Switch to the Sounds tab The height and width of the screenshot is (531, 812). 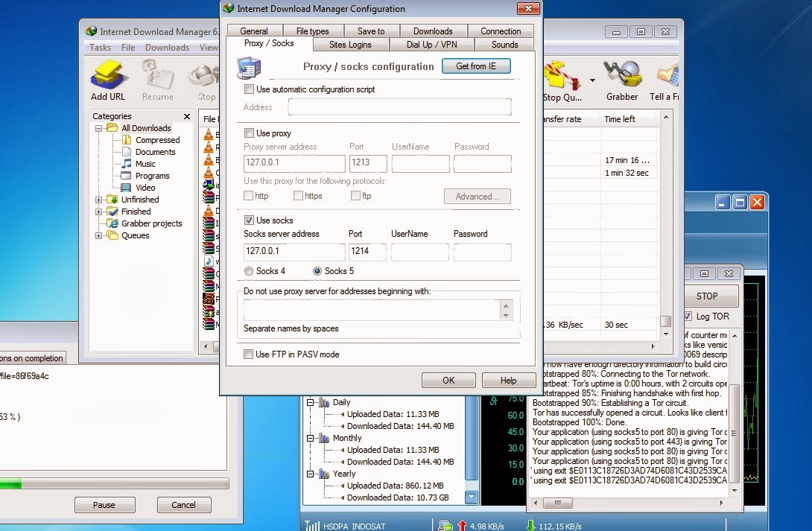pos(504,45)
